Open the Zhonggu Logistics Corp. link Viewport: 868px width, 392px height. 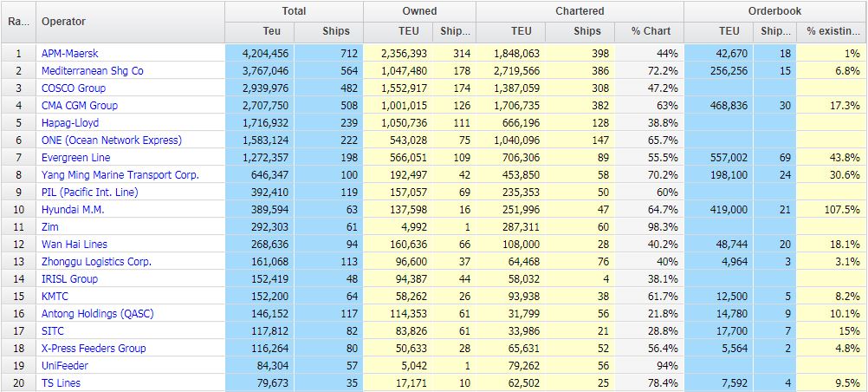(97, 262)
